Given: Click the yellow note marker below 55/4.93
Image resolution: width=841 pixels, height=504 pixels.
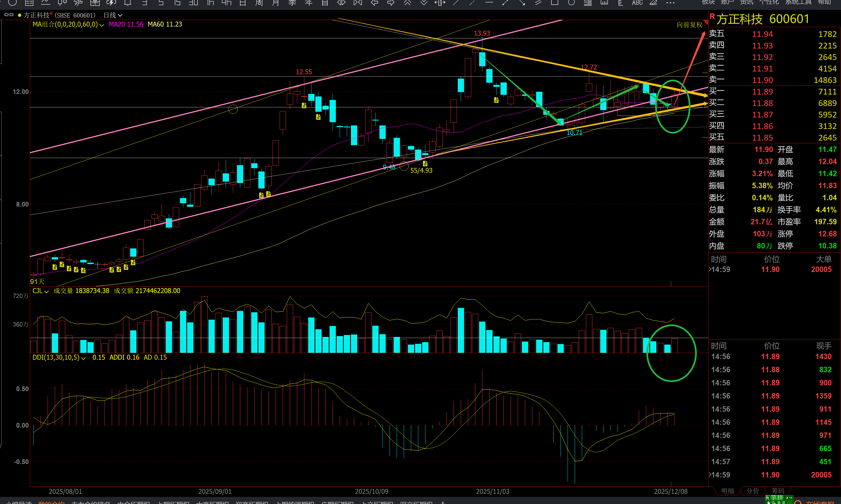Looking at the screenshot, I should pyautogui.click(x=425, y=163).
